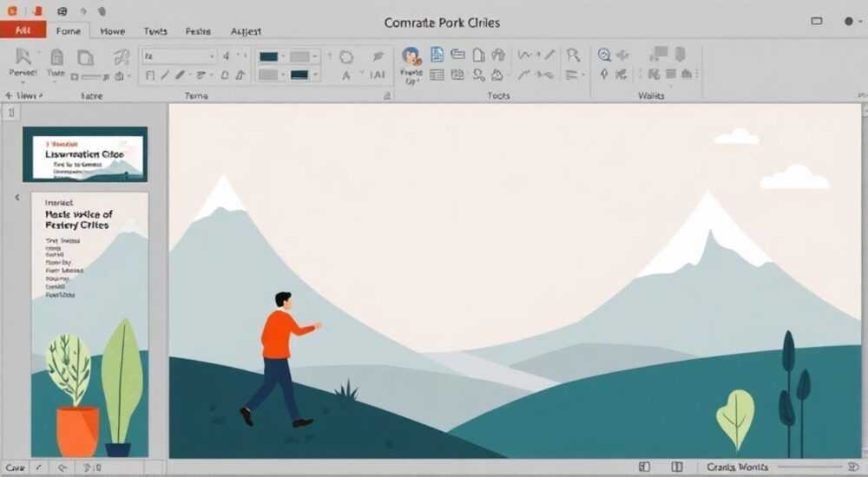Image resolution: width=868 pixels, height=477 pixels.
Task: Open the account circle dropdown at top right
Action: (852, 21)
